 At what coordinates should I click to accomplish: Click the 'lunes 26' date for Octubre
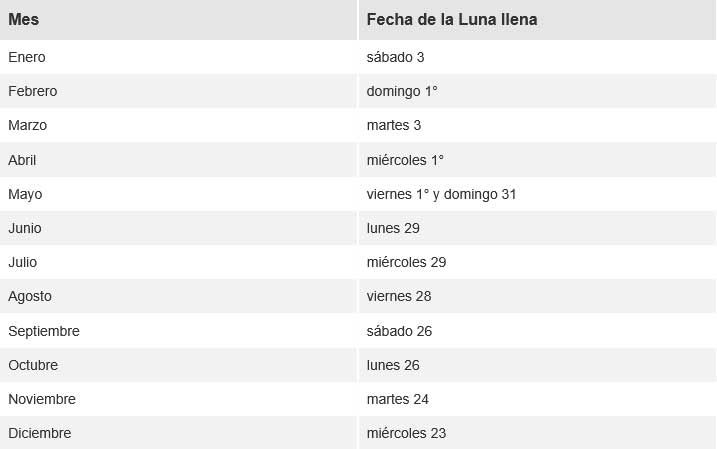[x=393, y=365]
